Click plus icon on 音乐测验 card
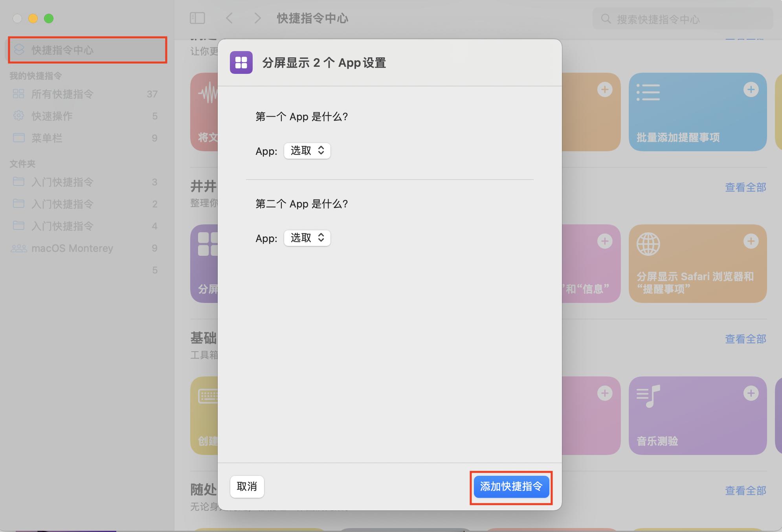Screen dimensions: 782x532 tap(751, 393)
